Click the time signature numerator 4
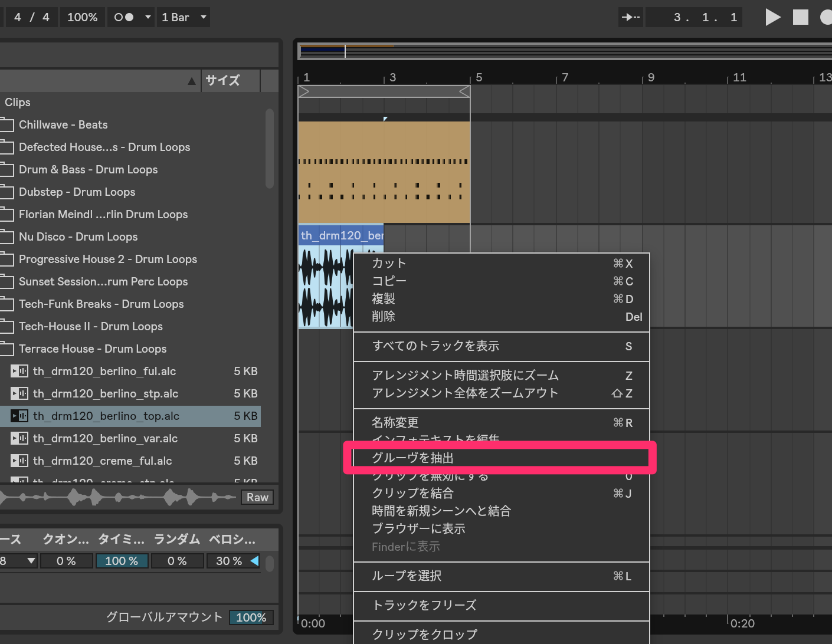 pos(18,17)
